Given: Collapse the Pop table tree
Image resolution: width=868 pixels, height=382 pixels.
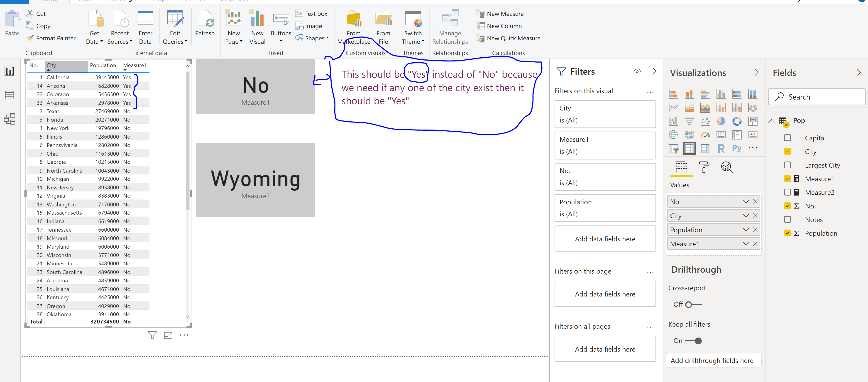Looking at the screenshot, I should pos(772,121).
